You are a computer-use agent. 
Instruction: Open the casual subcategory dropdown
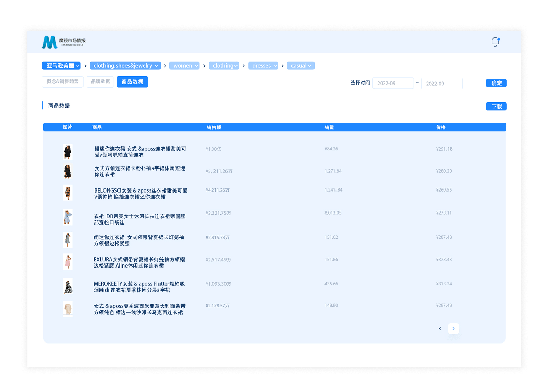point(300,66)
